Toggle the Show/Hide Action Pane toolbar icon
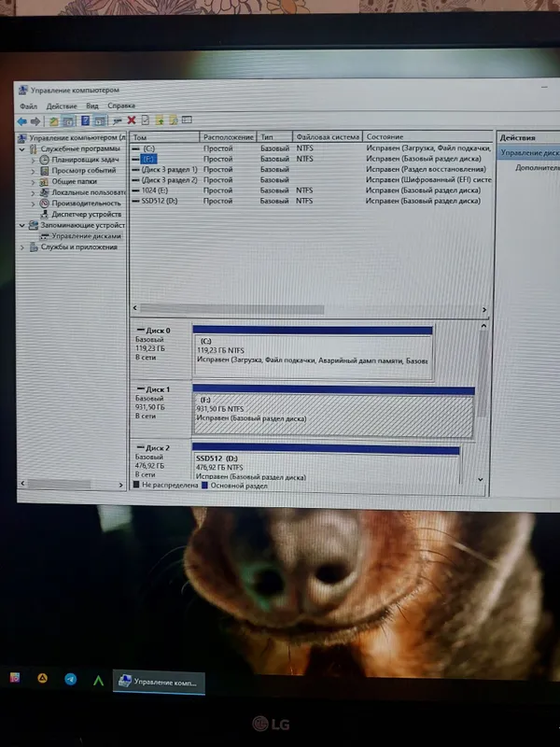 99,121
